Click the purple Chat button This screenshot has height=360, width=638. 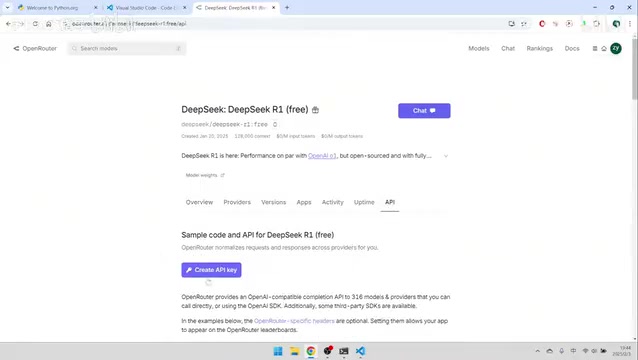point(424,111)
